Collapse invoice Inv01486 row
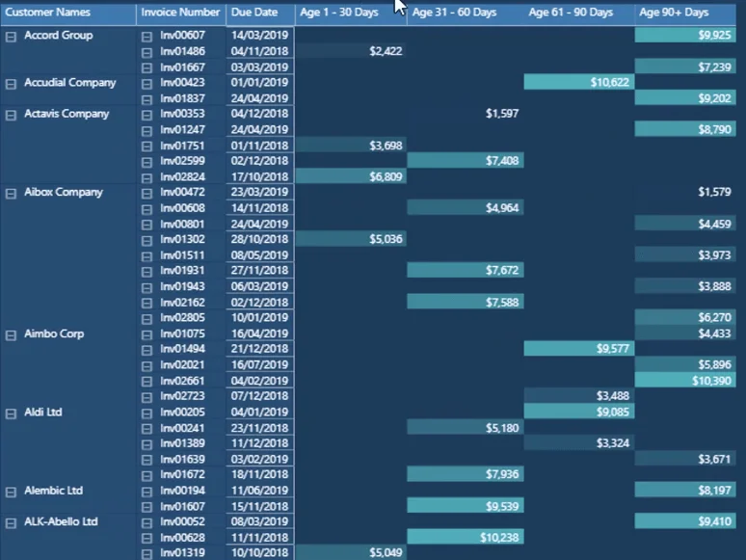This screenshot has height=560, width=746. click(147, 52)
